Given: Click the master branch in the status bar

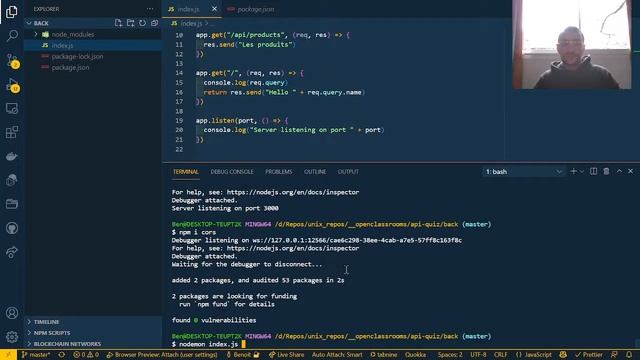Looking at the screenshot, I should click(x=36, y=355).
